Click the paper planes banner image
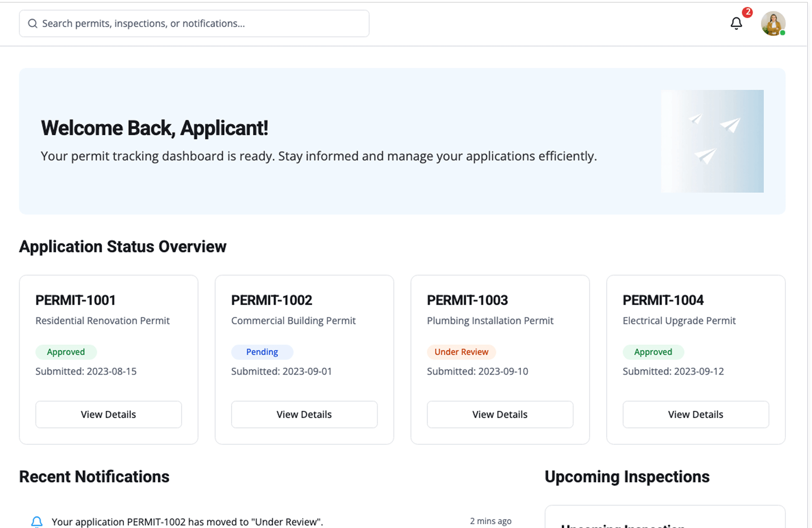 pos(712,141)
